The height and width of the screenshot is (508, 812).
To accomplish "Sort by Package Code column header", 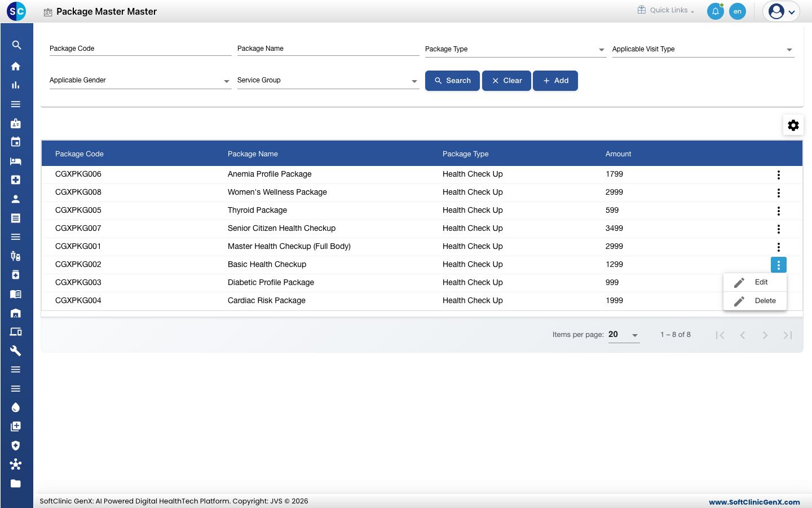I will click(x=80, y=154).
